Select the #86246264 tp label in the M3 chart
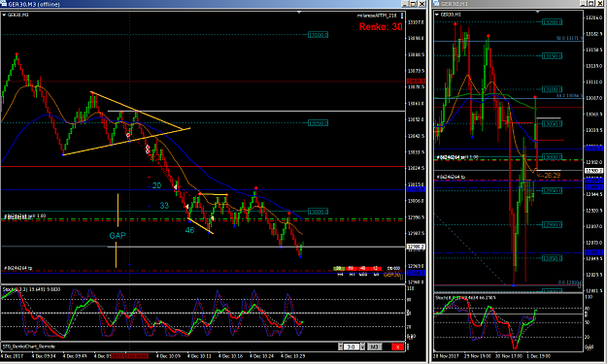Viewport: 607px width, 364px height. pyautogui.click(x=18, y=268)
